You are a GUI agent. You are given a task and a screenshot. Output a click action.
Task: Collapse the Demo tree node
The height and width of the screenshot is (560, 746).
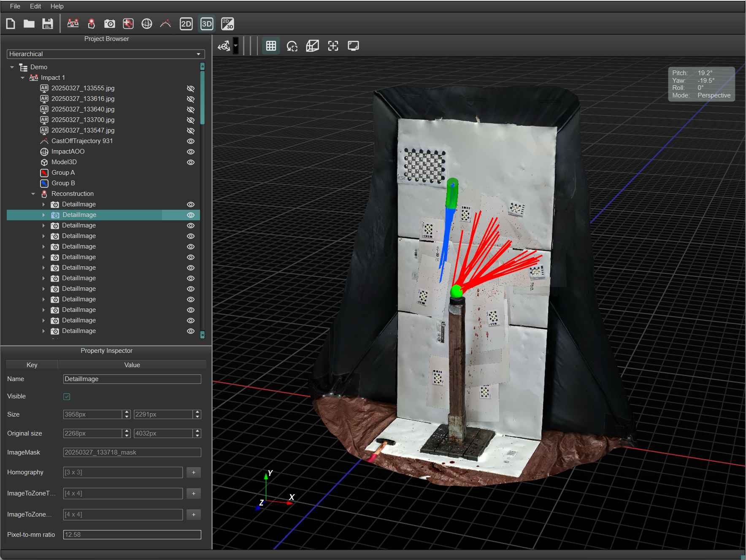click(12, 67)
